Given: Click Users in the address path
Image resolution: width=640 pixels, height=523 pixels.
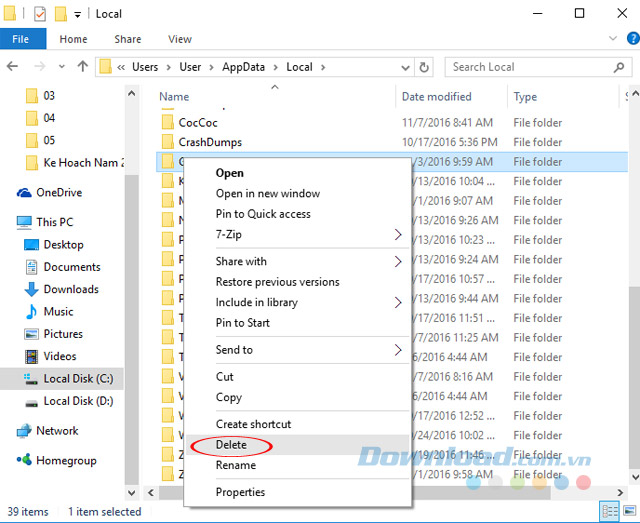Looking at the screenshot, I should coord(145,67).
